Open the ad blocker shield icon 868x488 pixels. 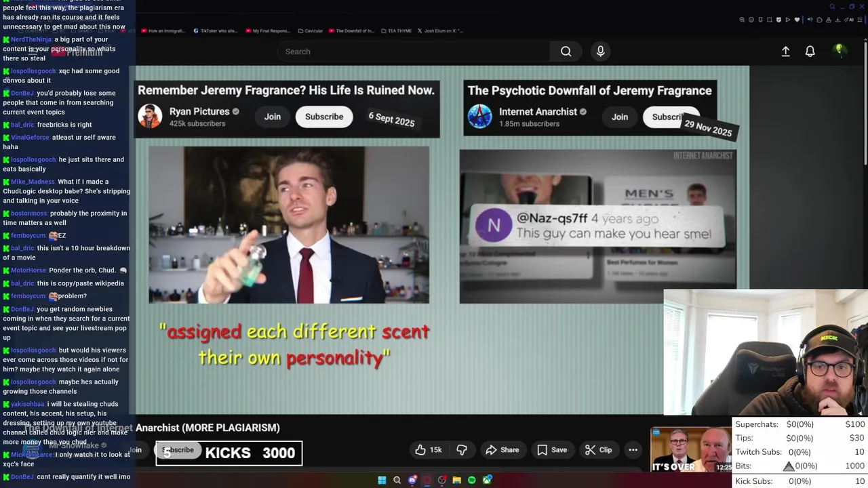[778, 20]
